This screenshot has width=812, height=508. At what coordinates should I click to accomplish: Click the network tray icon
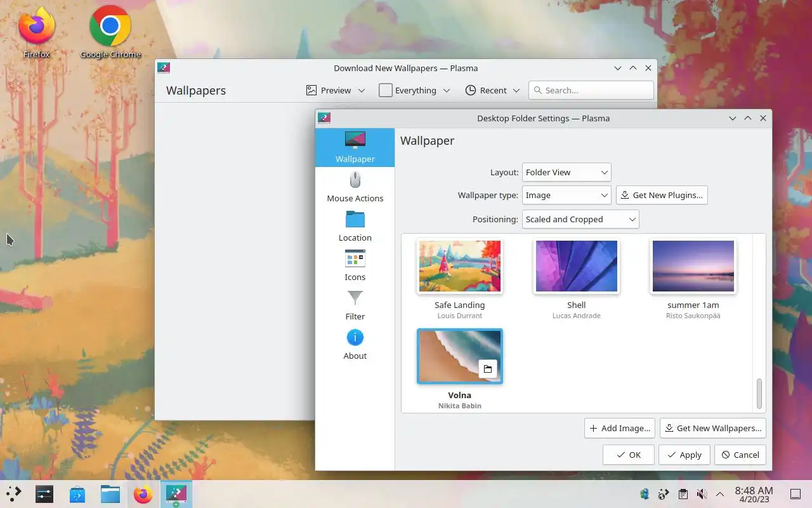tap(645, 494)
